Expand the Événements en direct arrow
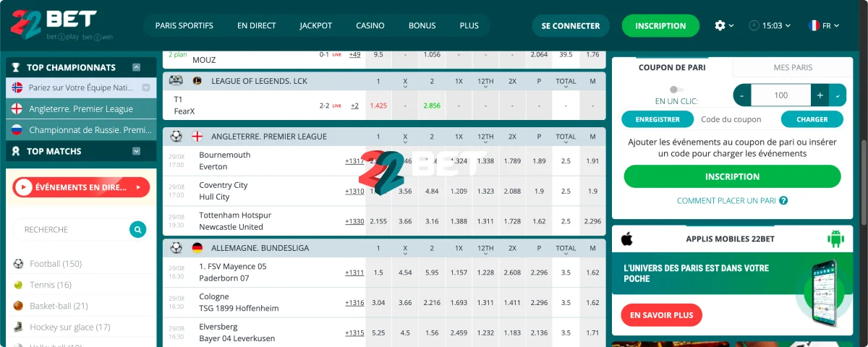Image resolution: width=868 pixels, height=347 pixels. point(137,187)
